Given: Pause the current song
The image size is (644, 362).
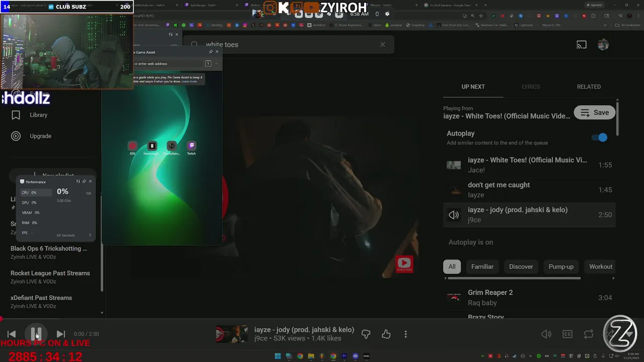Looking at the screenshot, I should (x=36, y=334).
